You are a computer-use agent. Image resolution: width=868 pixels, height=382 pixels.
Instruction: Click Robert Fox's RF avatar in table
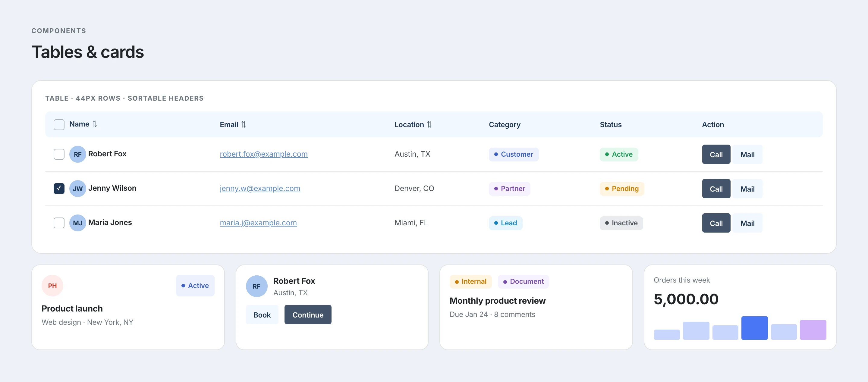click(77, 154)
